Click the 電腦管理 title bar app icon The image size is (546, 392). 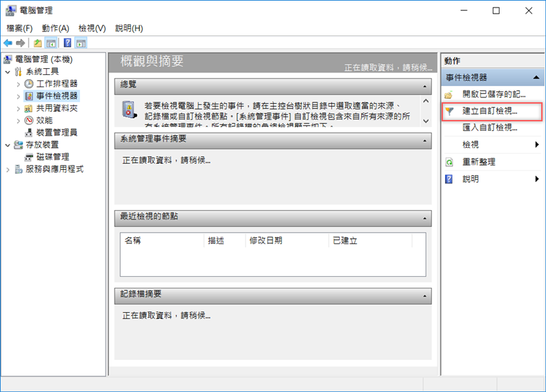point(11,11)
